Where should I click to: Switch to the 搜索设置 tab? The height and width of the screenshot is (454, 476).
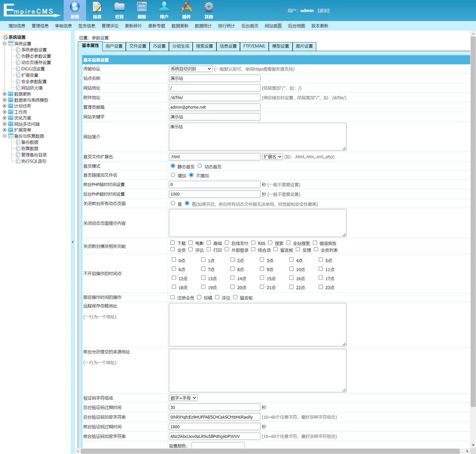[204, 47]
